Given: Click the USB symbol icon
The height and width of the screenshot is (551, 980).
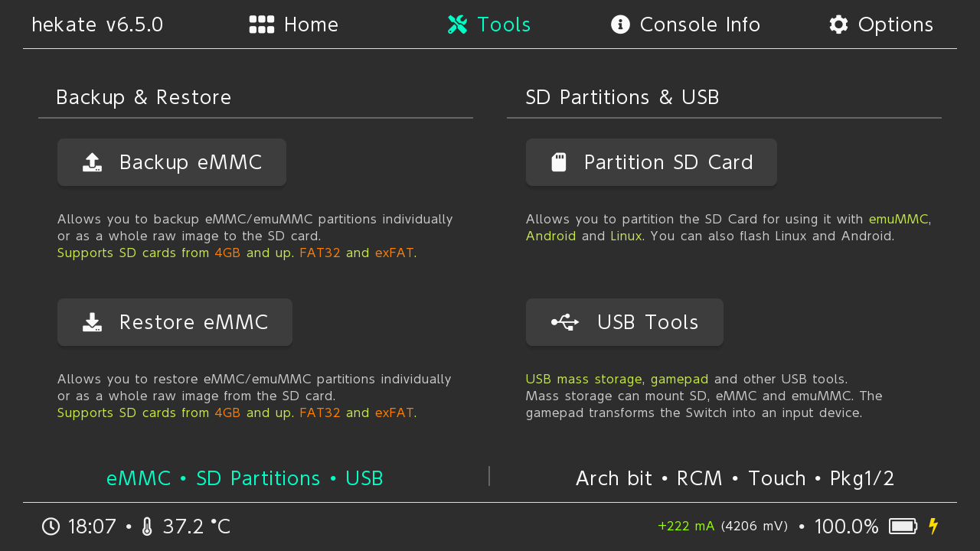Looking at the screenshot, I should [565, 322].
